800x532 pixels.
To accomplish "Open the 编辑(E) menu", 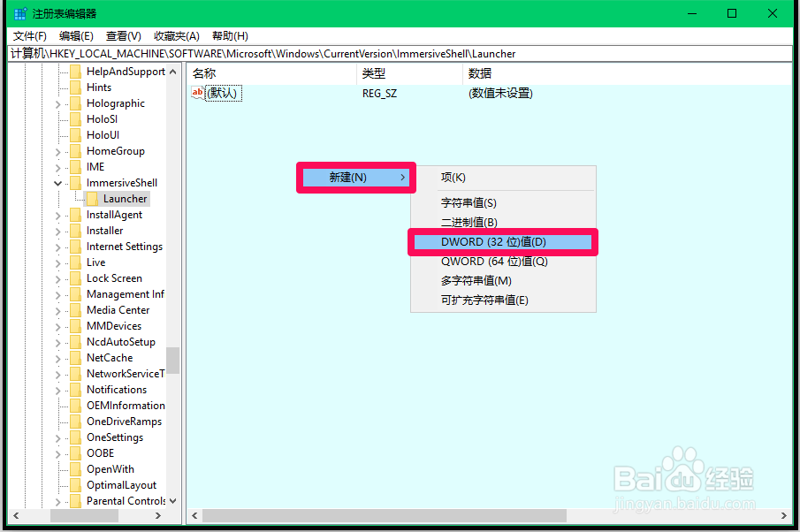I will click(x=75, y=35).
